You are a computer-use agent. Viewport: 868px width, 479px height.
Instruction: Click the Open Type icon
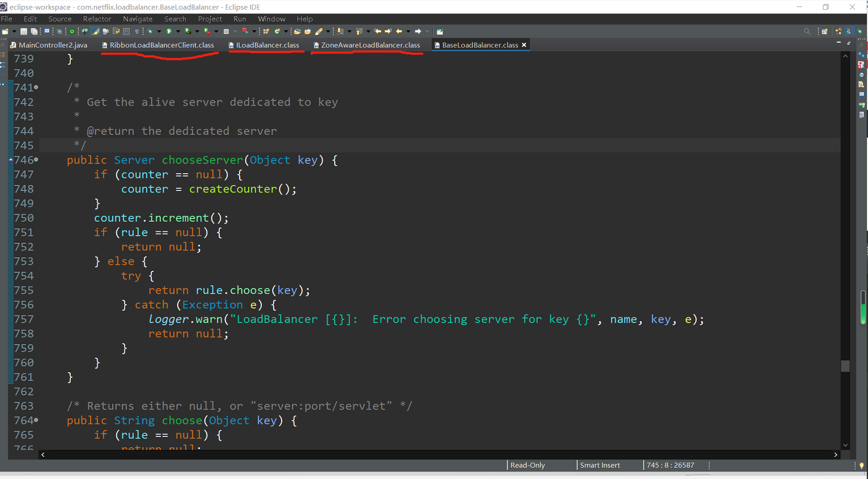[297, 31]
